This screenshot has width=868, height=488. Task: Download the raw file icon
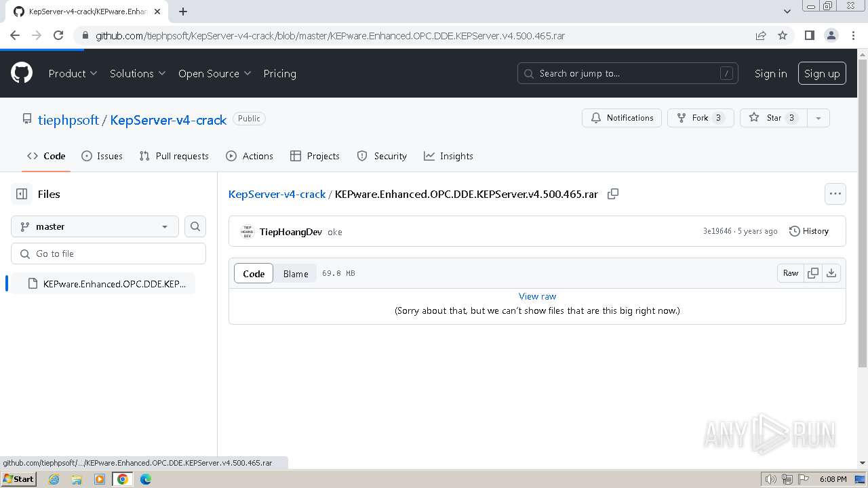point(831,273)
